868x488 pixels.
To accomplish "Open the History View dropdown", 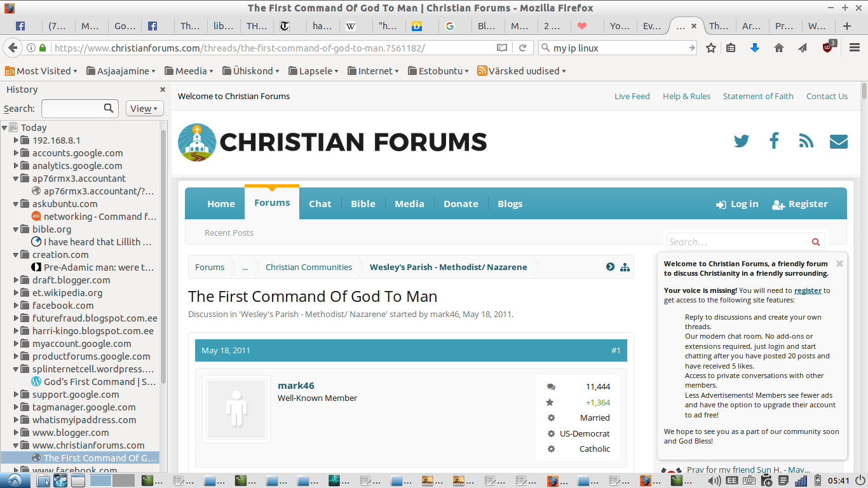I will tap(144, 109).
